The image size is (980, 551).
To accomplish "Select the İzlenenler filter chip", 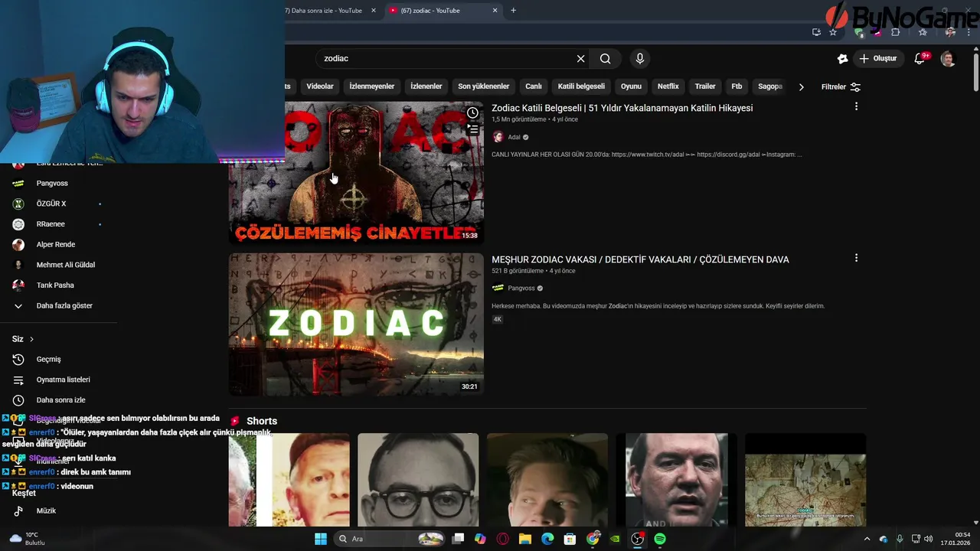I will coord(426,86).
